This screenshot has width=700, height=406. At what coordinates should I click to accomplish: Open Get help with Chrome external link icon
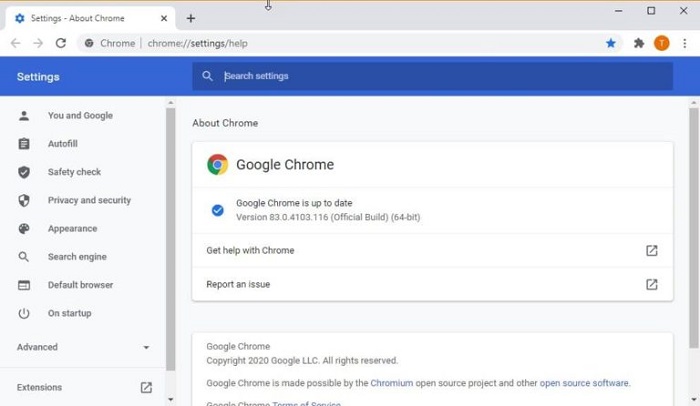[x=651, y=250]
